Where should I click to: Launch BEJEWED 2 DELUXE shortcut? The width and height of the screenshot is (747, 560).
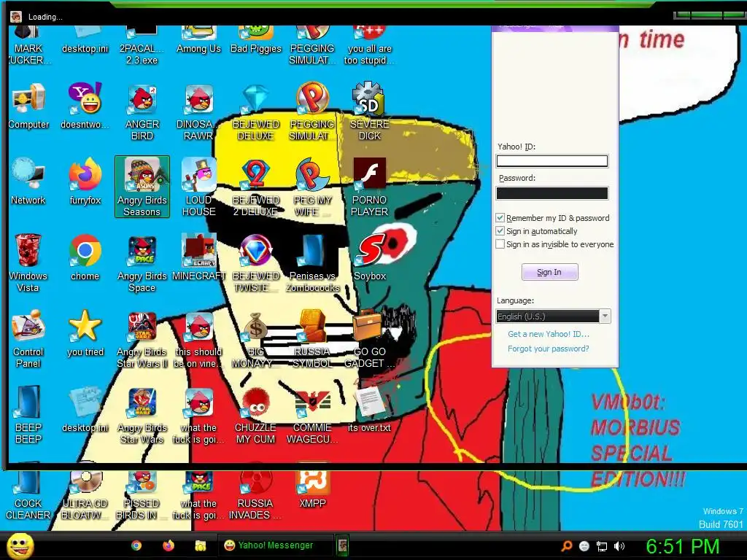[256, 187]
